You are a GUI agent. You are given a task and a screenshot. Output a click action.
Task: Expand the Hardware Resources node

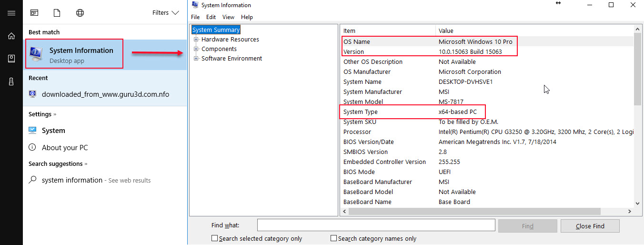[196, 40]
